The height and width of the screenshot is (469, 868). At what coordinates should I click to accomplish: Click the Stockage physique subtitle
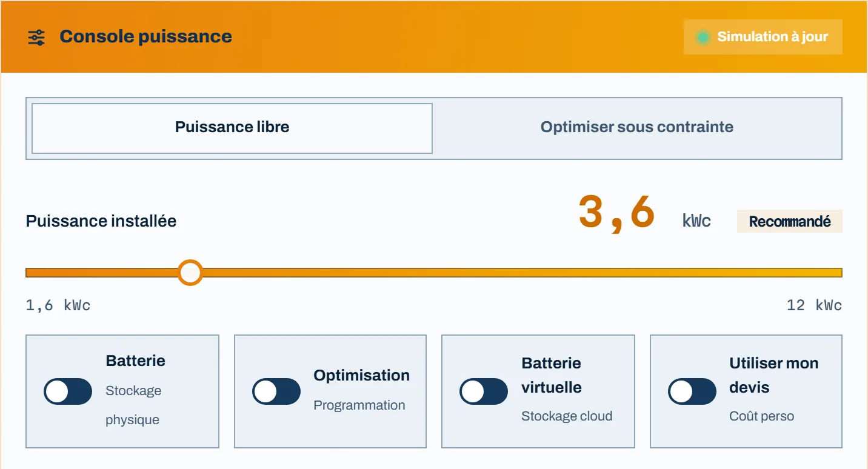[x=133, y=405]
